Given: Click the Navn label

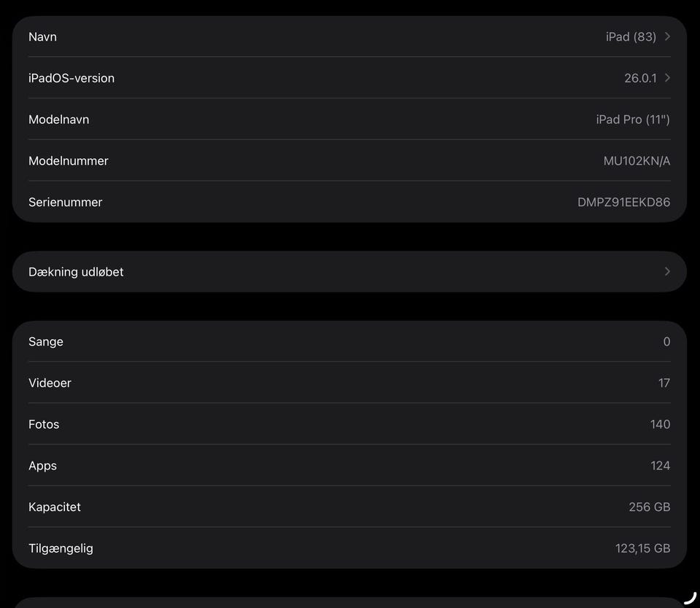Looking at the screenshot, I should tap(42, 36).
